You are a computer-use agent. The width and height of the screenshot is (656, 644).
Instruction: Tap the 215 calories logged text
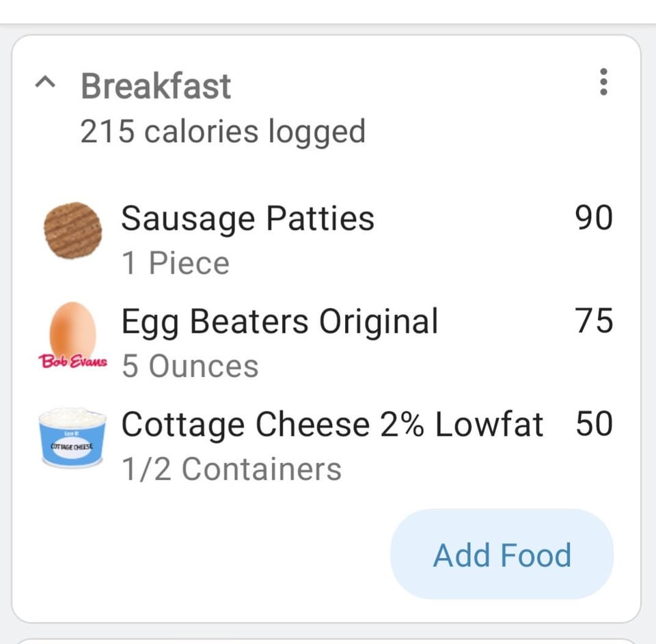point(223,132)
